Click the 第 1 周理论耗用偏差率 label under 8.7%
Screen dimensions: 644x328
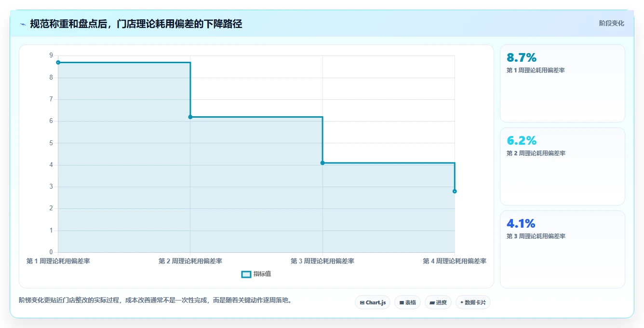coord(536,70)
